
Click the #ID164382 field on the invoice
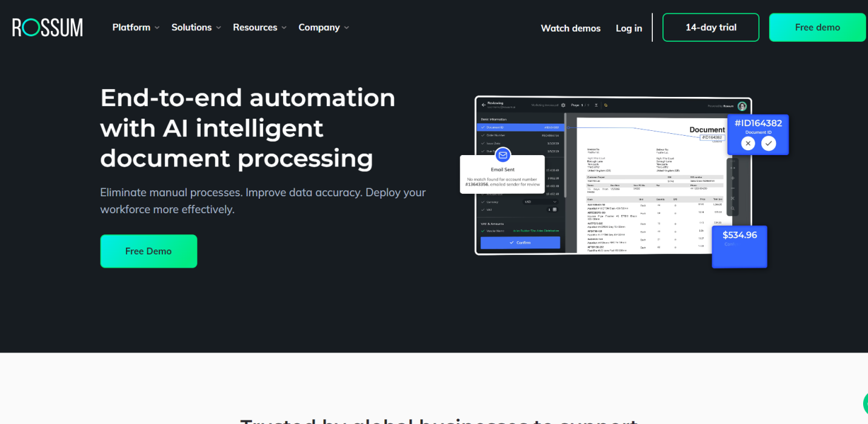(x=713, y=137)
